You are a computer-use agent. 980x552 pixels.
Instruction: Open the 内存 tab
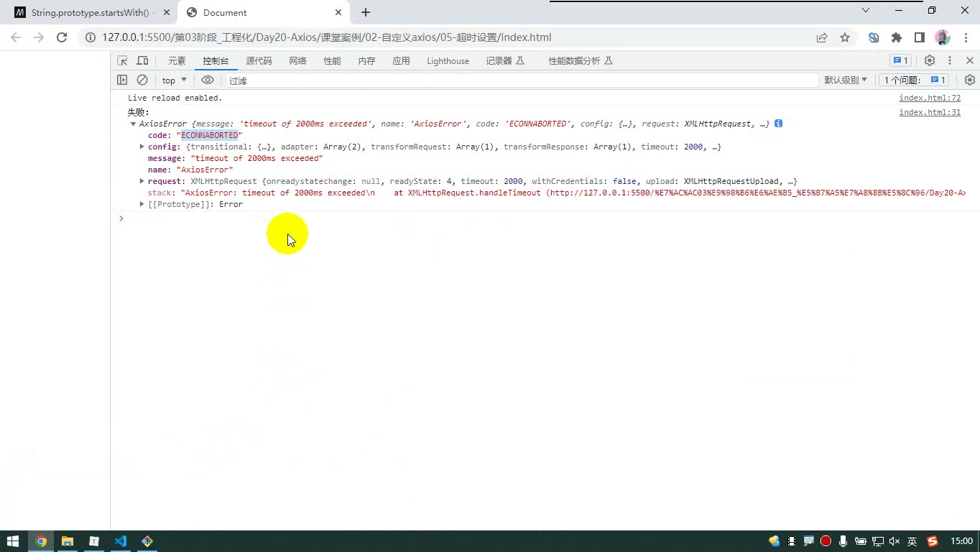[x=366, y=61]
